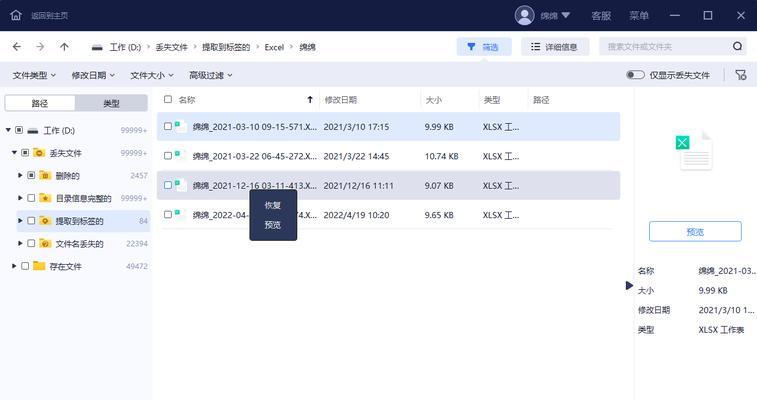
Task: Click the Excel file thumbnail in preview pane
Action: coord(694,151)
